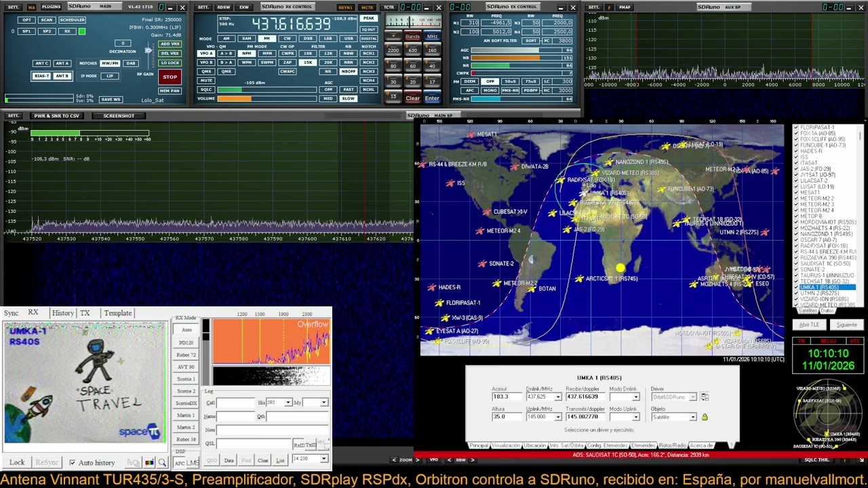
Task: Expand the Modo Uplink dropdown
Action: [635, 417]
